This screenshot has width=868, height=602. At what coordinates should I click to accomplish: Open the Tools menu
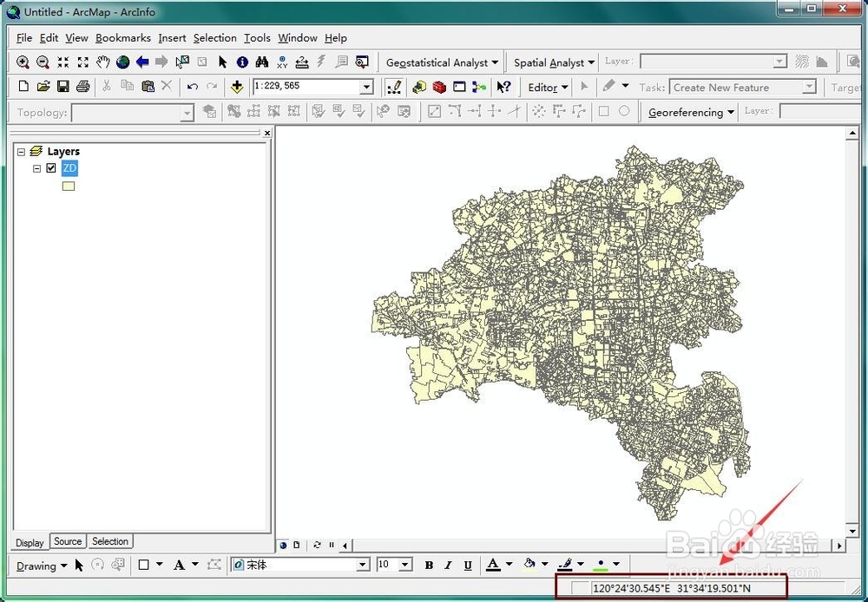click(x=257, y=37)
